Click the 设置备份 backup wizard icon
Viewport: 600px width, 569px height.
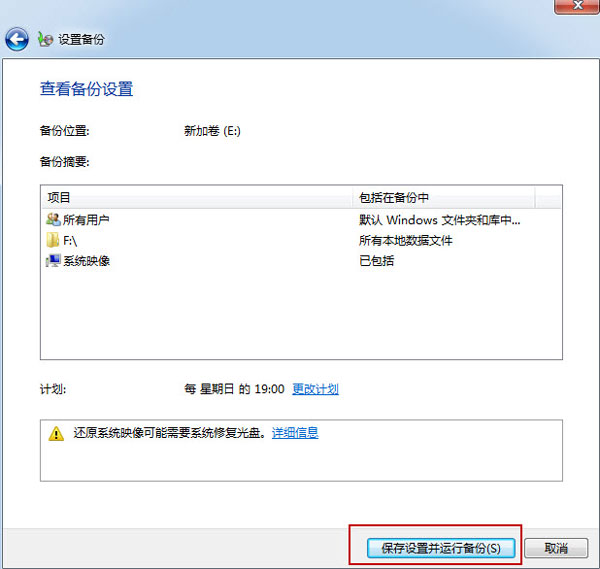[45, 39]
